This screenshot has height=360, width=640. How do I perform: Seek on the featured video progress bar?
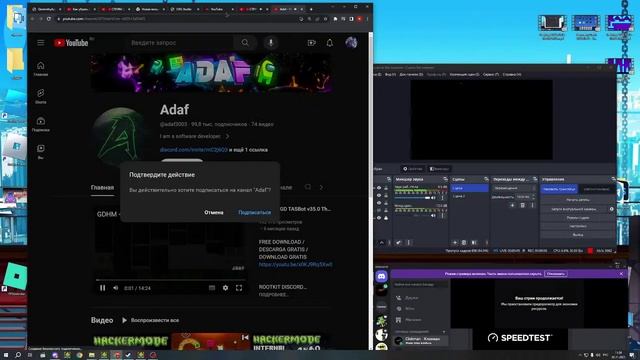170,280
